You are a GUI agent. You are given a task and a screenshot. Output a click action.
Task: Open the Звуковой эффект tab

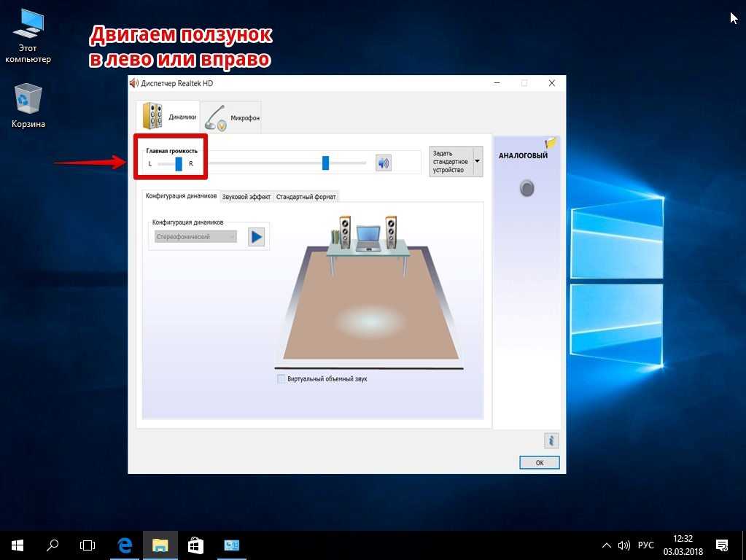pyautogui.click(x=246, y=197)
